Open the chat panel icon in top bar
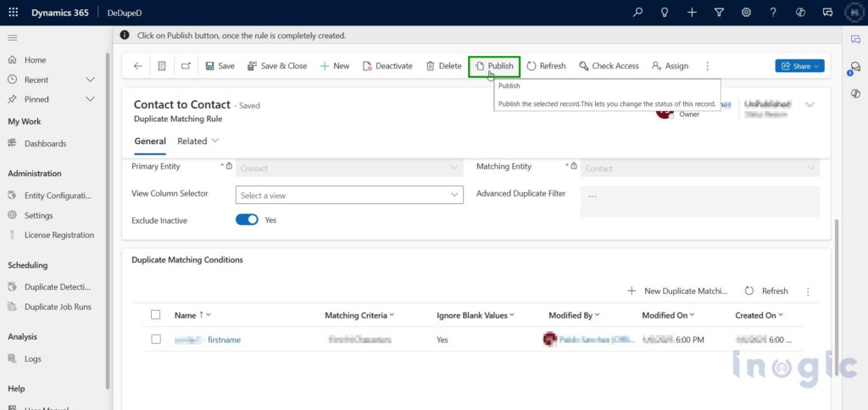 [x=828, y=12]
